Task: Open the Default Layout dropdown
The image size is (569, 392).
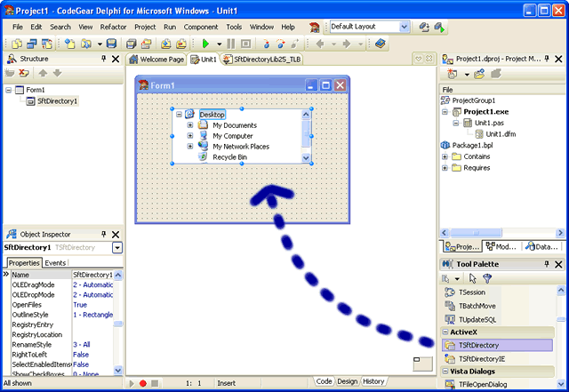Action: (404, 27)
